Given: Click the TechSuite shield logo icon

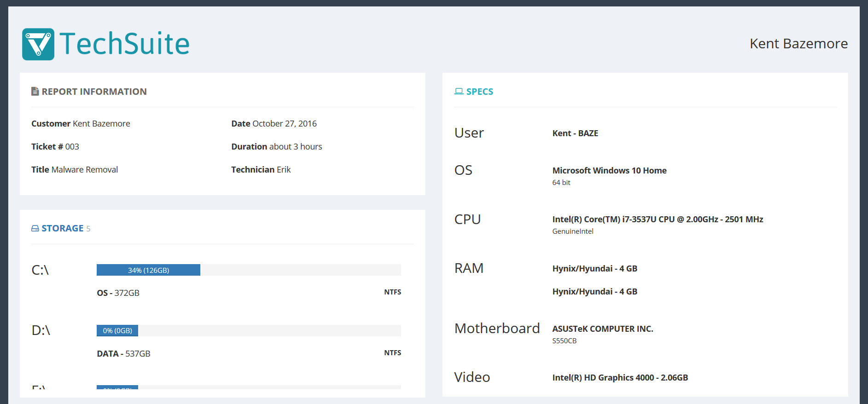Looking at the screenshot, I should 38,44.
